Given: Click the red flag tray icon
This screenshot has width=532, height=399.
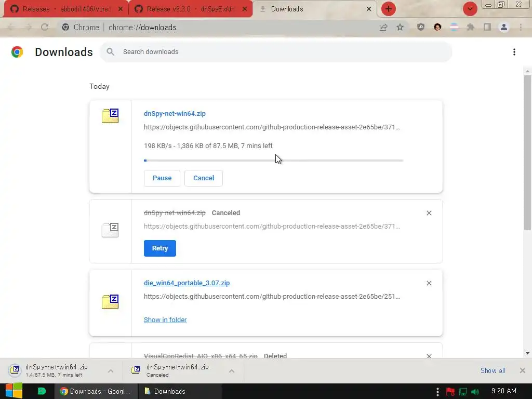Looking at the screenshot, I should [450, 392].
